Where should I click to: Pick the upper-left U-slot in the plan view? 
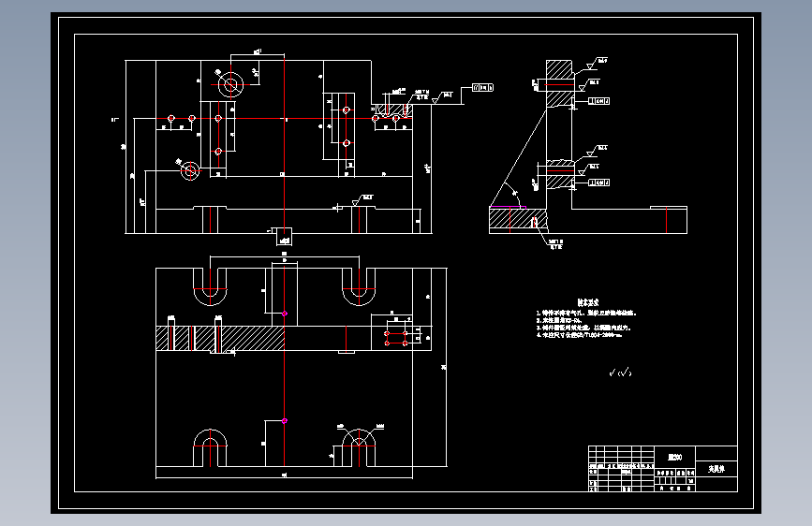click(x=210, y=286)
